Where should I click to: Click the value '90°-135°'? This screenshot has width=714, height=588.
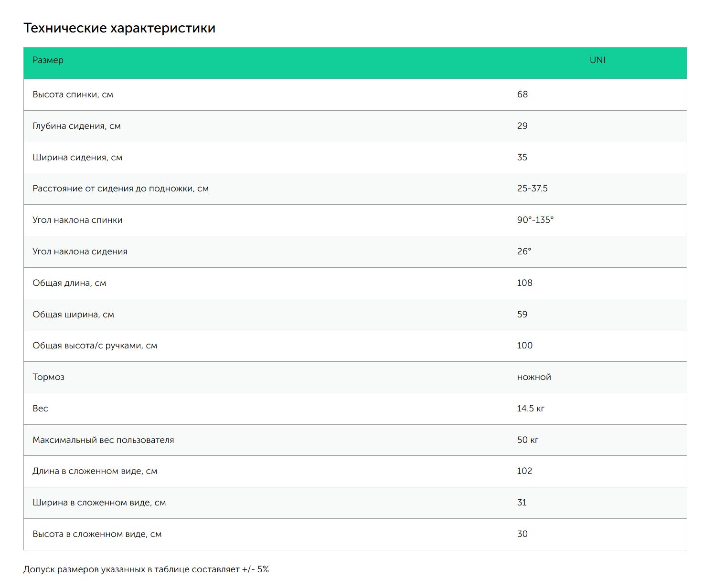(535, 220)
